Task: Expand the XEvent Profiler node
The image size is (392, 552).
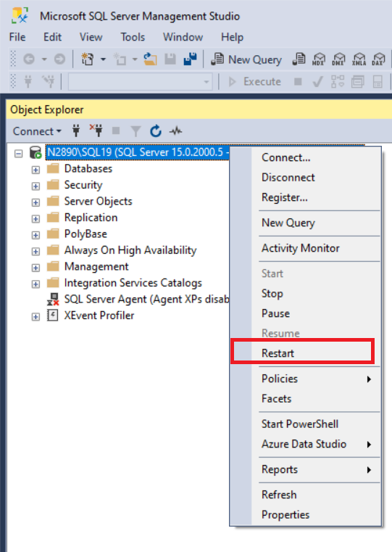Action: [36, 316]
